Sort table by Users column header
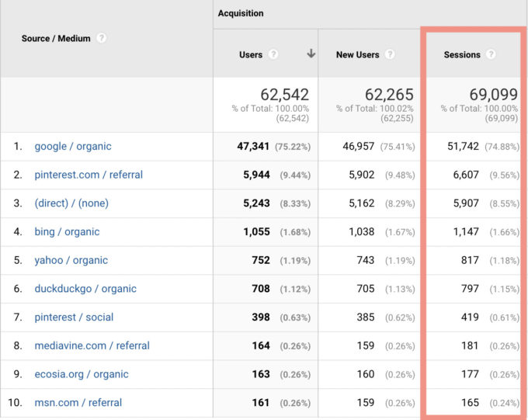 pos(251,54)
